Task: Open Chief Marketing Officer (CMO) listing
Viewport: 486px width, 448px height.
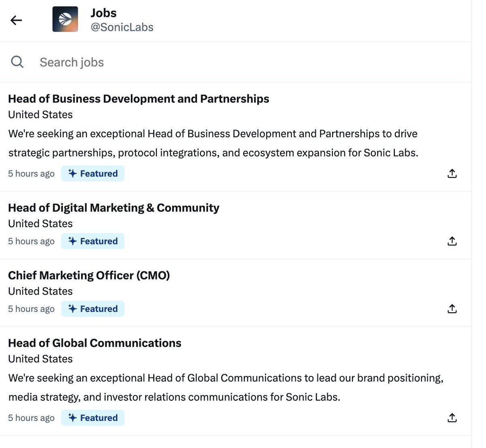Action: (x=89, y=275)
